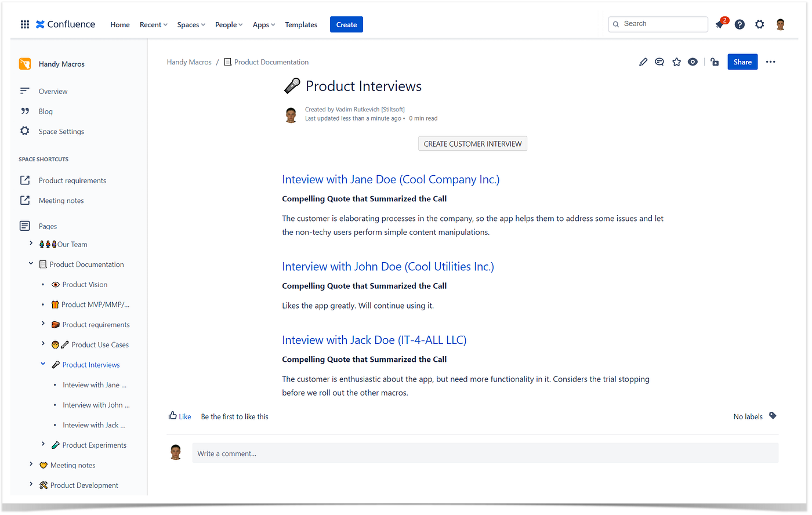This screenshot has height=515, width=812.
Task: Click the commenter avatar near comment box
Action: [176, 452]
